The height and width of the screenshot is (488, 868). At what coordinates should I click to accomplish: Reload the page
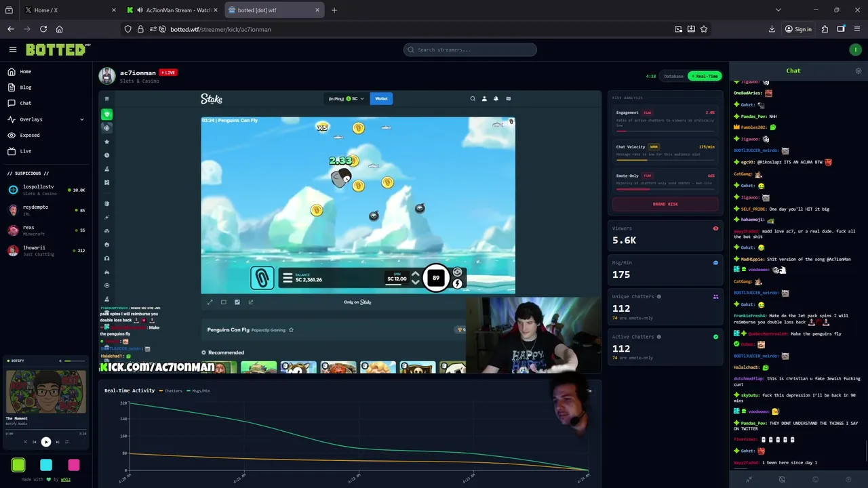point(43,29)
